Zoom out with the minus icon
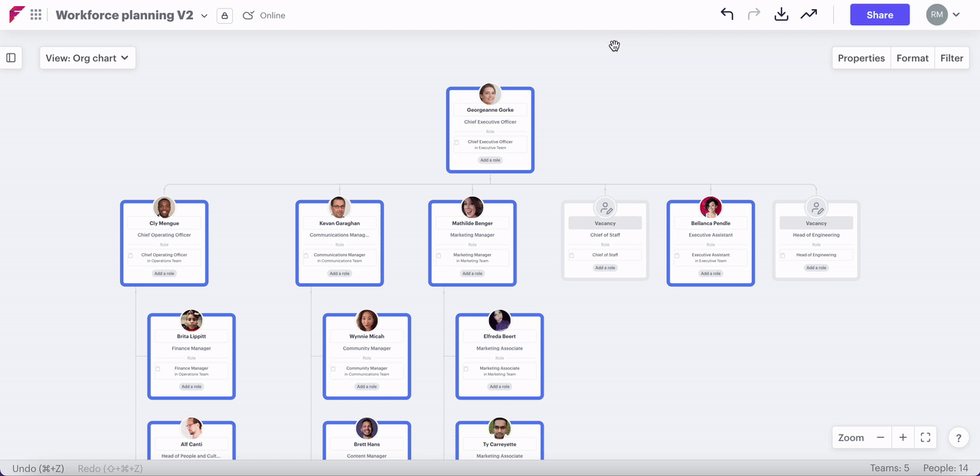Screen dimensions: 980x476 [880, 438]
